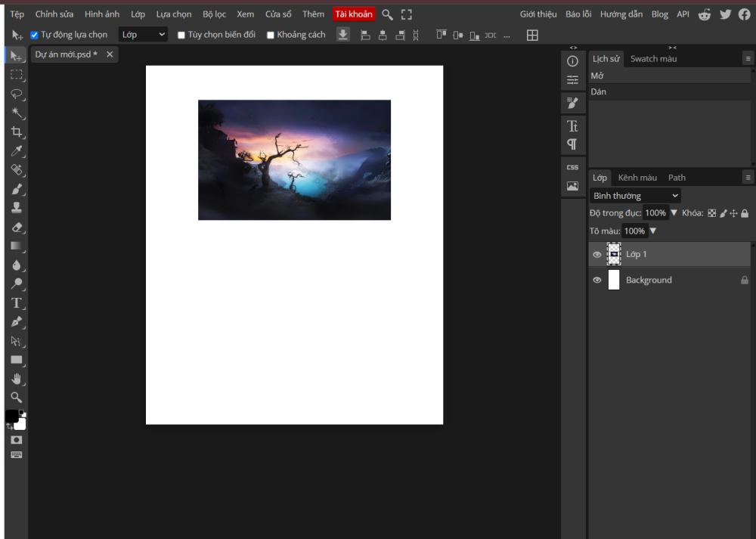The image size is (756, 539).
Task: Select the Lasso tool
Action: [x=16, y=94]
